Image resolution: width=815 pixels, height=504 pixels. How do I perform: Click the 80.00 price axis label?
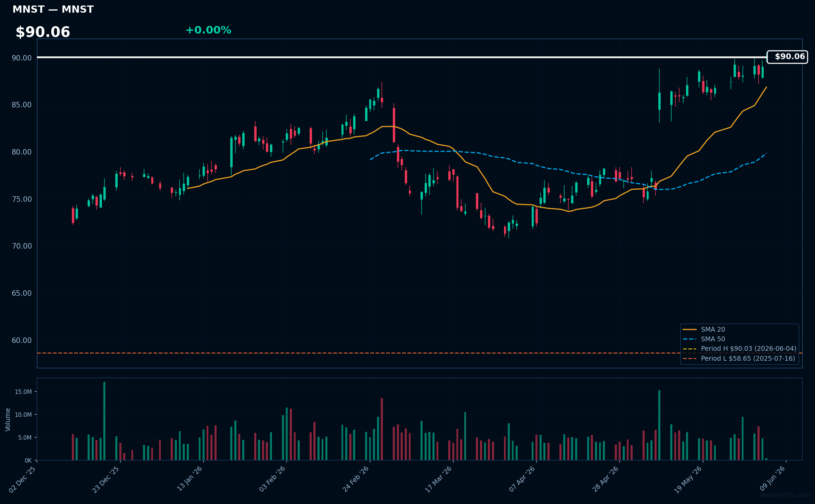click(22, 152)
